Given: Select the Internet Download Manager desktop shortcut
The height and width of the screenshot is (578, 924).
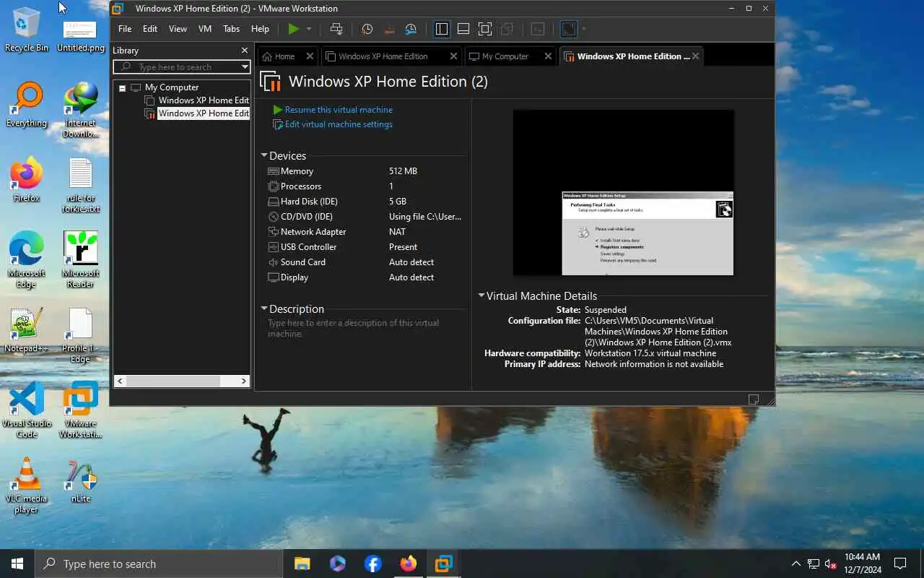Looking at the screenshot, I should [x=81, y=111].
